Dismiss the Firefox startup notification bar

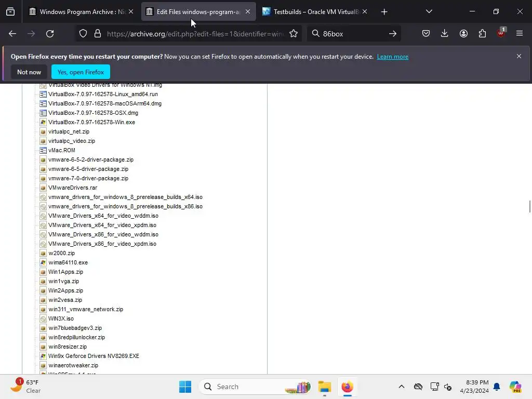519,56
